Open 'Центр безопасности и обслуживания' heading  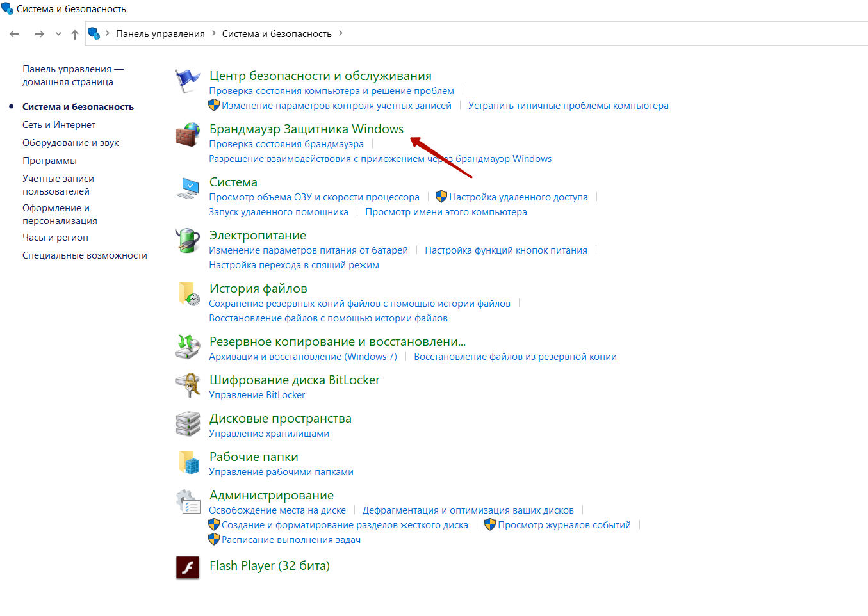click(x=320, y=76)
